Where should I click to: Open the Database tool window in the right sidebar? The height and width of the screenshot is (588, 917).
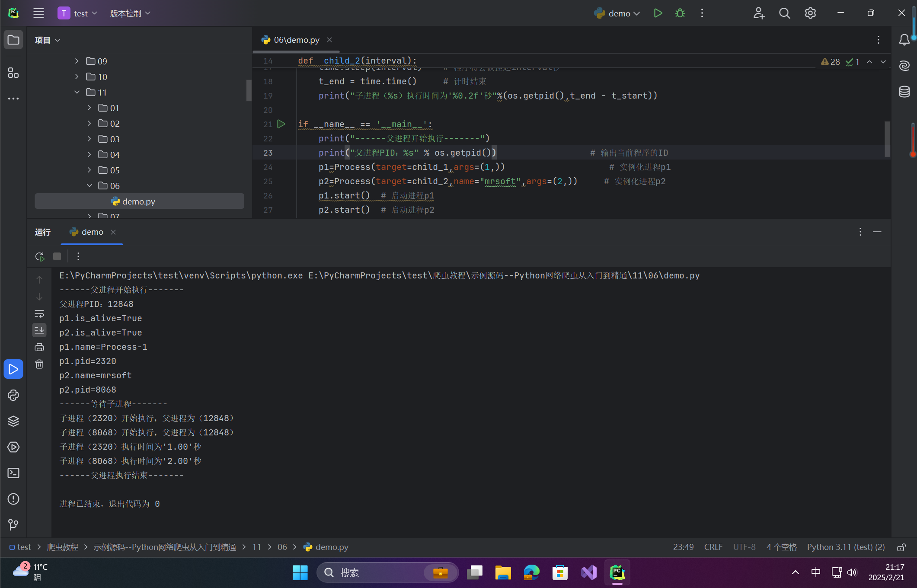(904, 92)
